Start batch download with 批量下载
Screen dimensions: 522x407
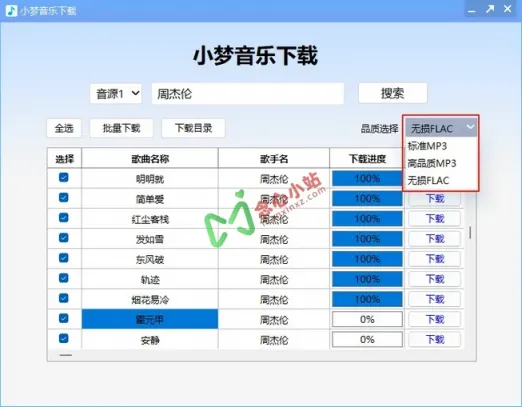[x=121, y=128]
